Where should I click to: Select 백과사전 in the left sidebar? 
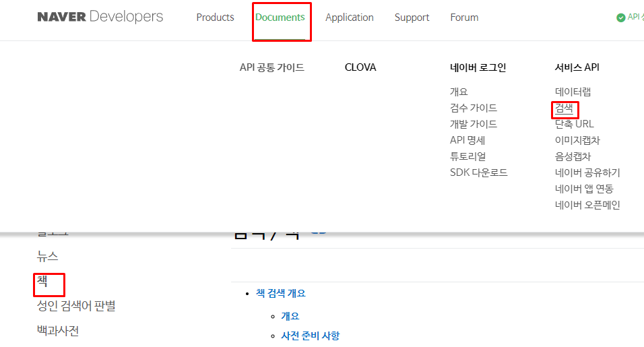coord(58,331)
